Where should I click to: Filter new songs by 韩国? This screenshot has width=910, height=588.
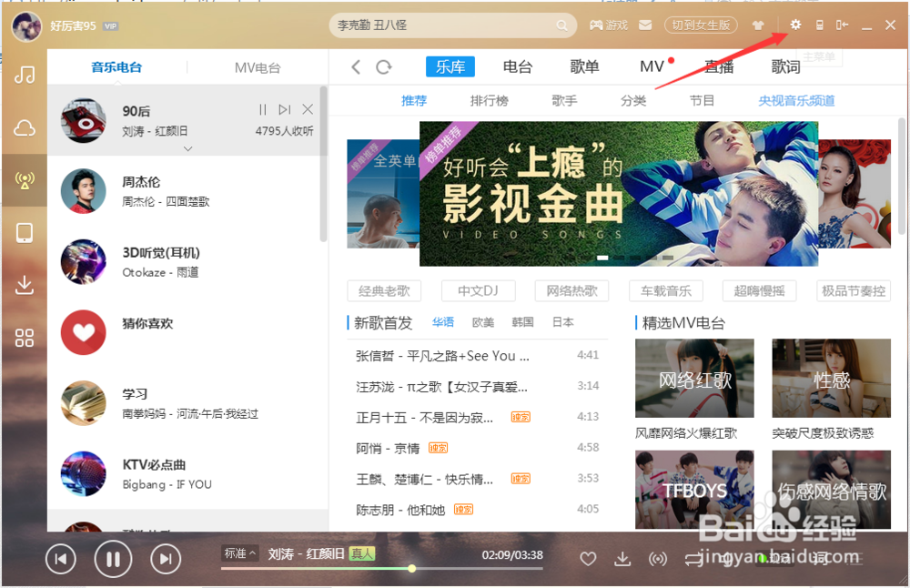pos(523,322)
